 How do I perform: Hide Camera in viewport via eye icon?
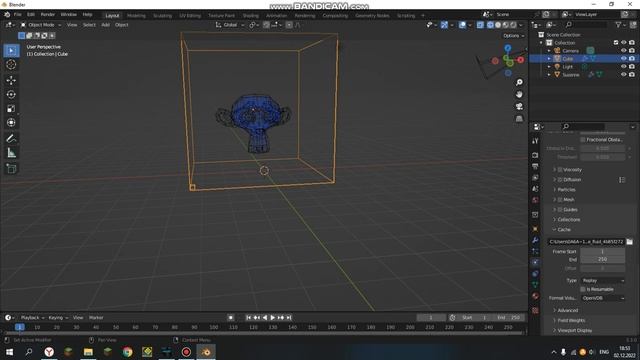pos(623,51)
